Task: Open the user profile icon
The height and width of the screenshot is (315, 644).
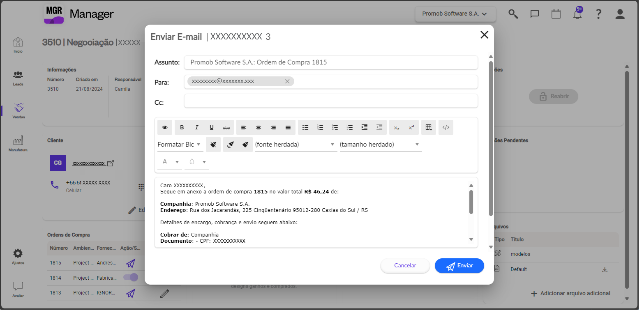Action: coord(620,14)
